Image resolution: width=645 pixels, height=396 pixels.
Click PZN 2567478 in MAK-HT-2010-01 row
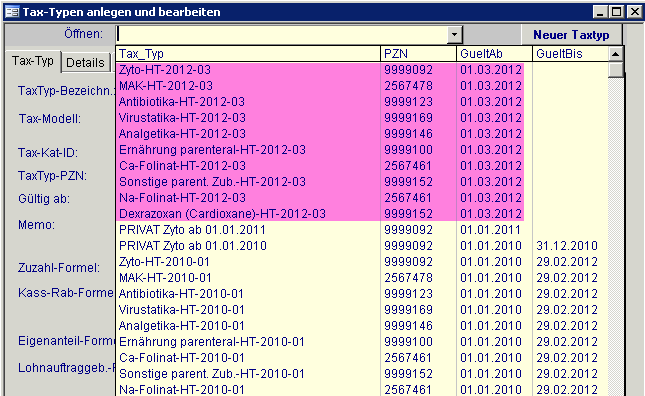tap(408, 278)
